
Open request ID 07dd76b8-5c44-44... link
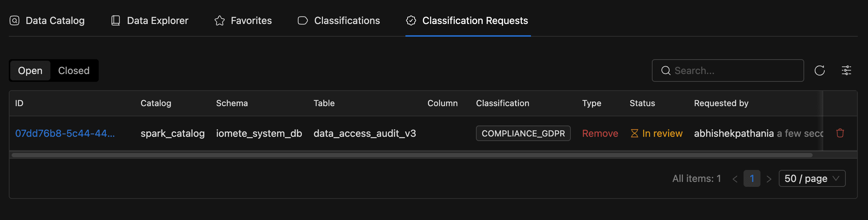65,133
